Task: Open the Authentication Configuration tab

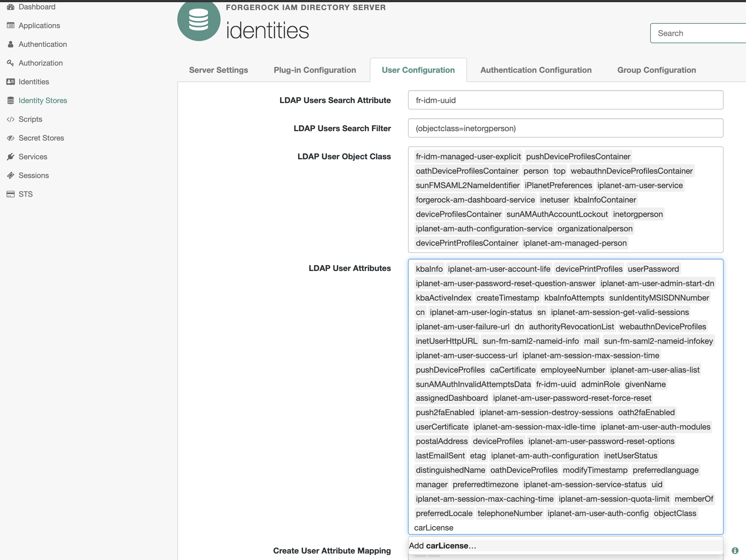Action: 536,70
